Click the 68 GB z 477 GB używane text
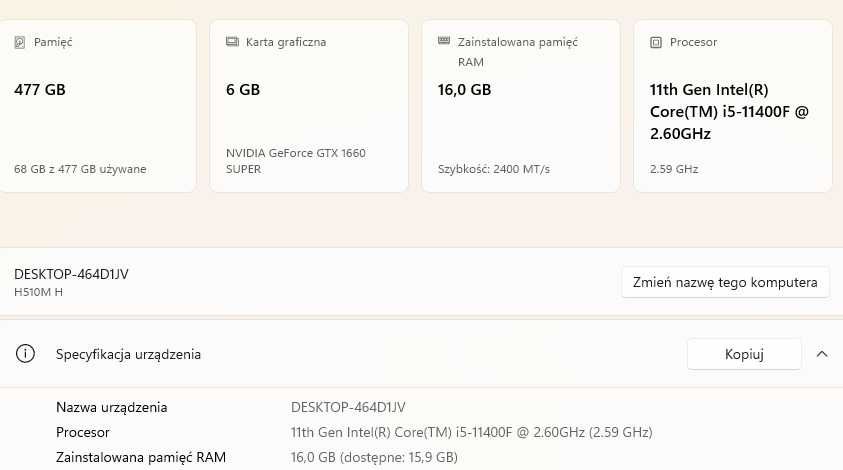The height and width of the screenshot is (470, 843). [x=80, y=169]
